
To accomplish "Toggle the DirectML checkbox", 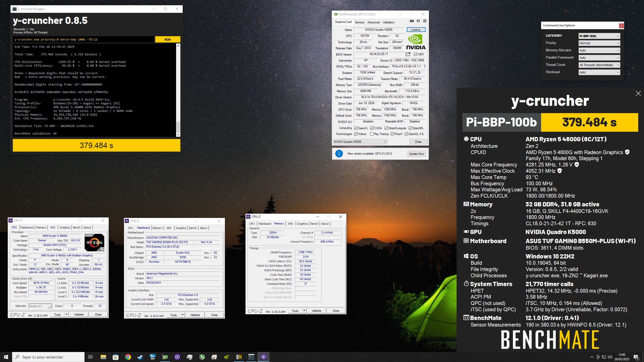I will click(x=410, y=128).
